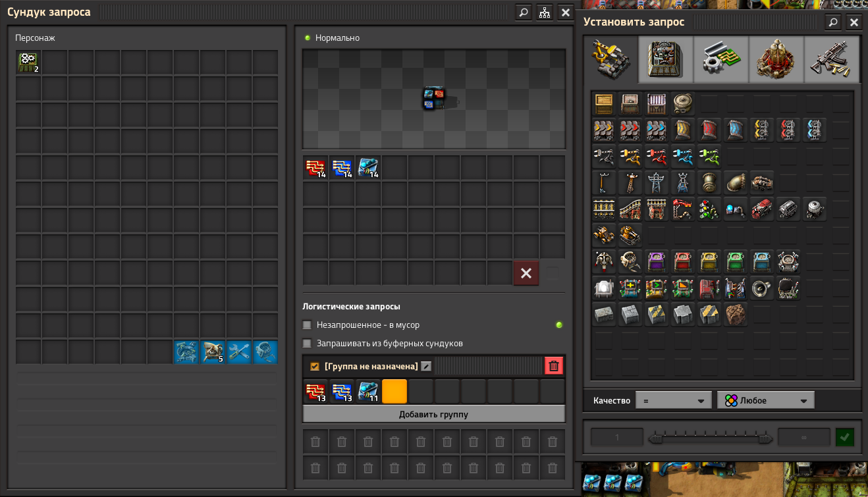The width and height of the screenshot is (868, 497).
Task: Click the minimum request count field
Action: 617,438
